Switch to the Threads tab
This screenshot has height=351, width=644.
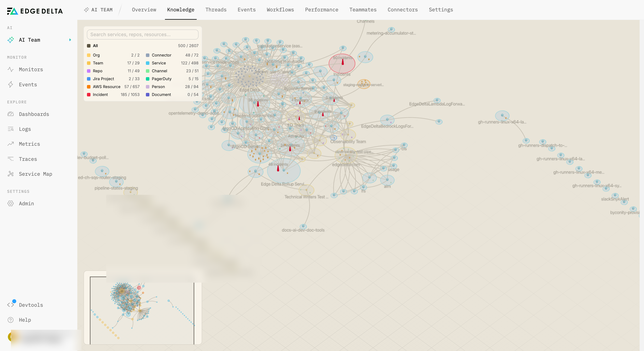(x=216, y=10)
